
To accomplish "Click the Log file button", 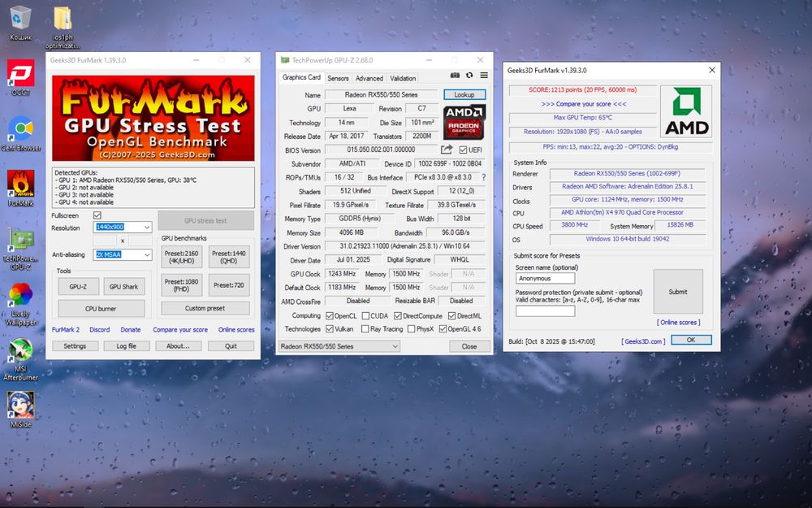I will tap(127, 345).
